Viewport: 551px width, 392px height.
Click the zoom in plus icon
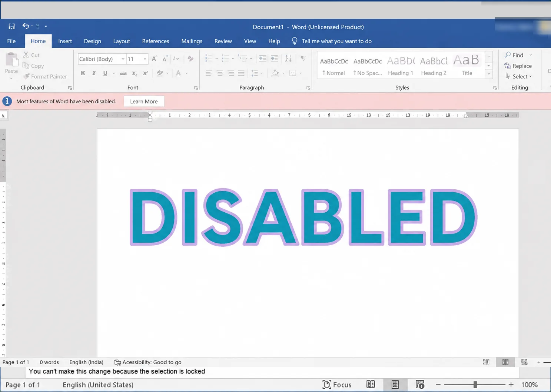pyautogui.click(x=511, y=385)
